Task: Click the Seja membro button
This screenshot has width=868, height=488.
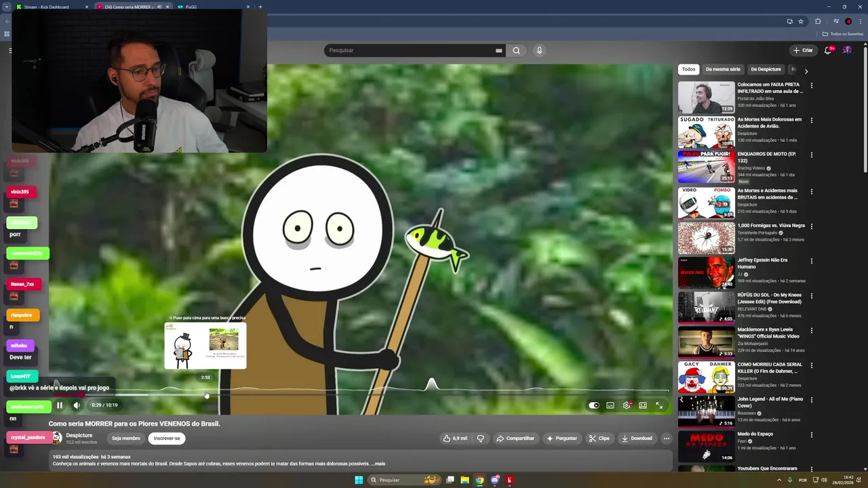Action: click(x=126, y=439)
